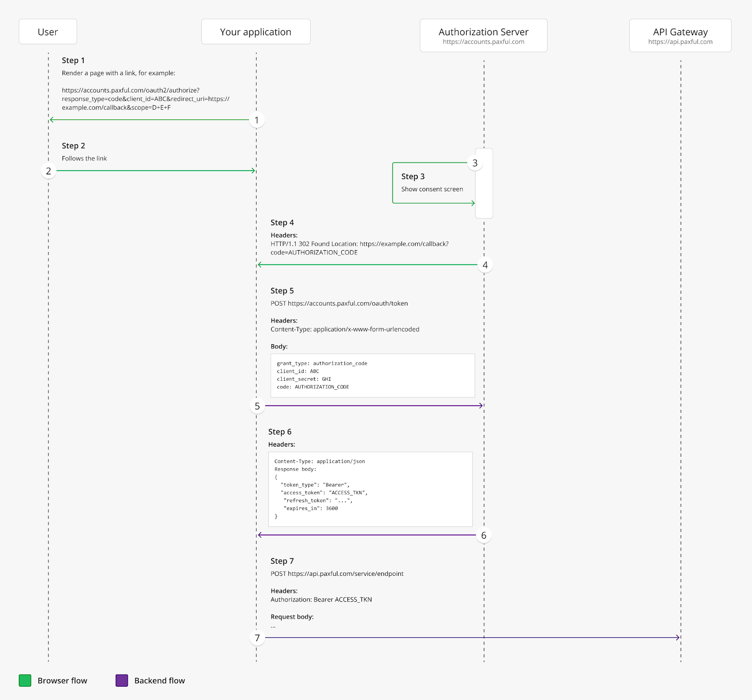The image size is (752, 700).
Task: Click 'Content-Type: application/json' code line
Action: [320, 461]
